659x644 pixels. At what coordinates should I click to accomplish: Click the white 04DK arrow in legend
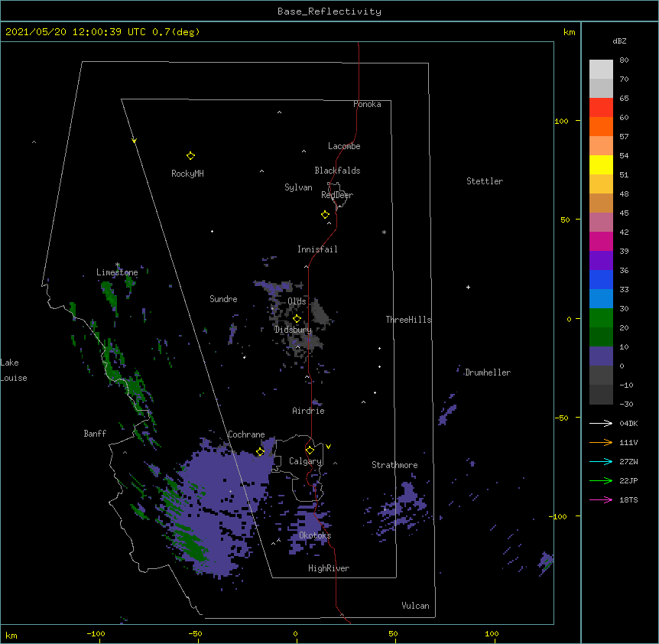601,423
